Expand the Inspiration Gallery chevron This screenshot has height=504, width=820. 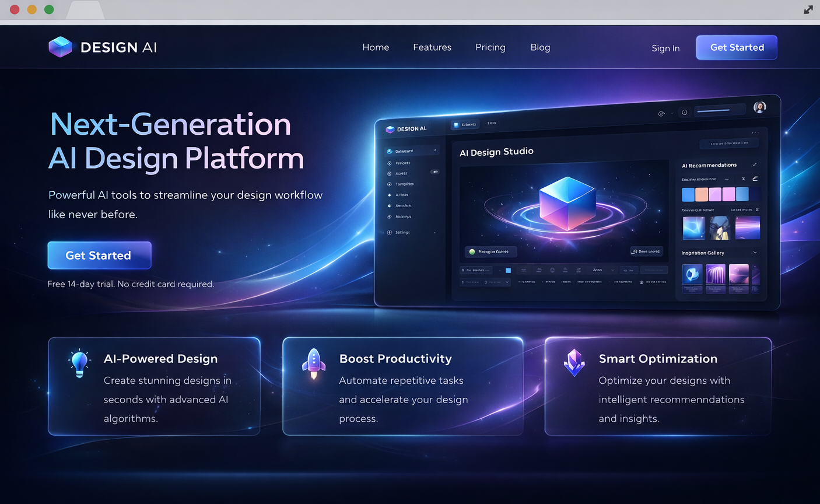click(755, 253)
